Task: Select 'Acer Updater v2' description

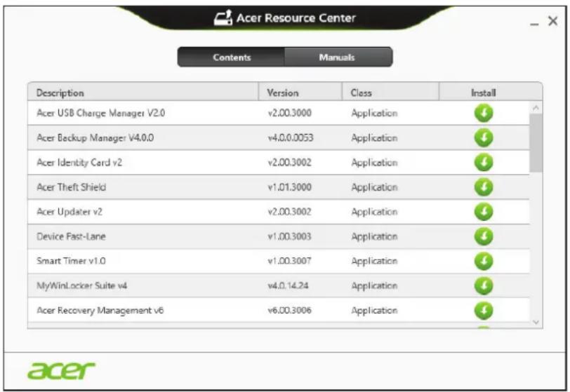Action: coord(69,212)
